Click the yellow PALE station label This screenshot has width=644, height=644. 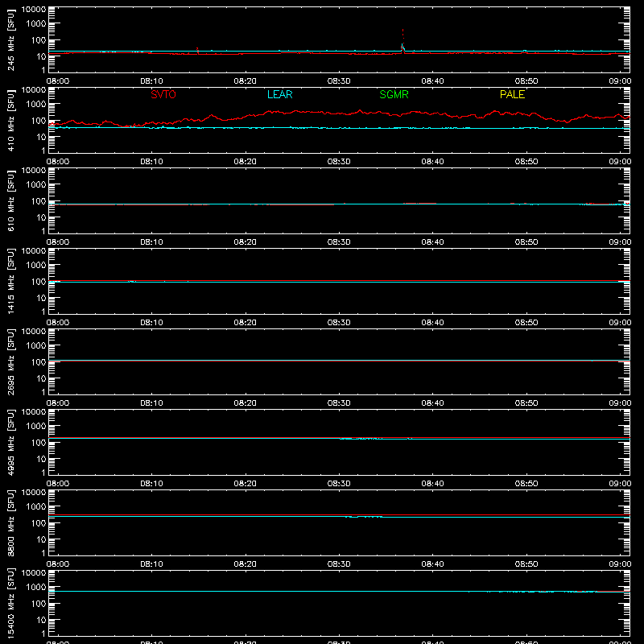pos(512,94)
